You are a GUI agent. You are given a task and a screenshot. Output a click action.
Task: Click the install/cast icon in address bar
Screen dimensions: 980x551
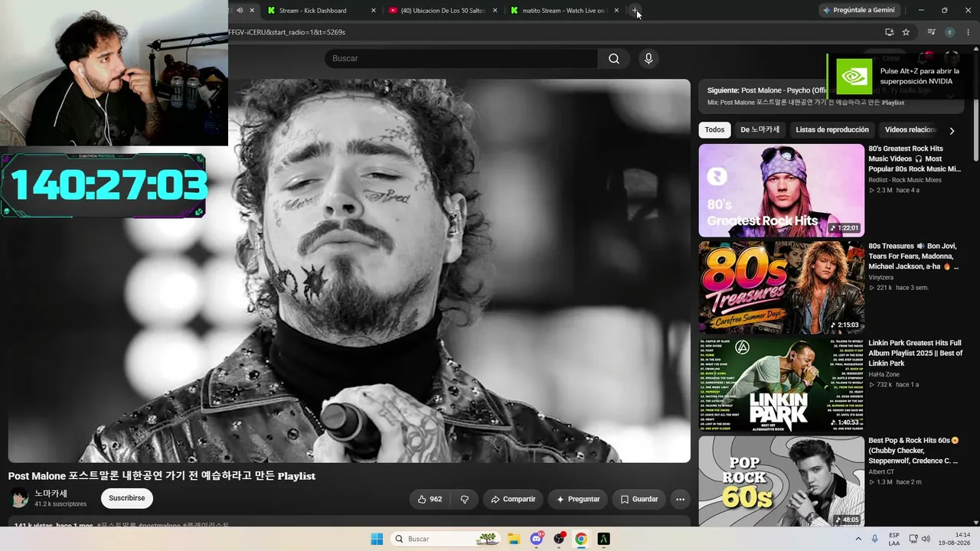(889, 32)
